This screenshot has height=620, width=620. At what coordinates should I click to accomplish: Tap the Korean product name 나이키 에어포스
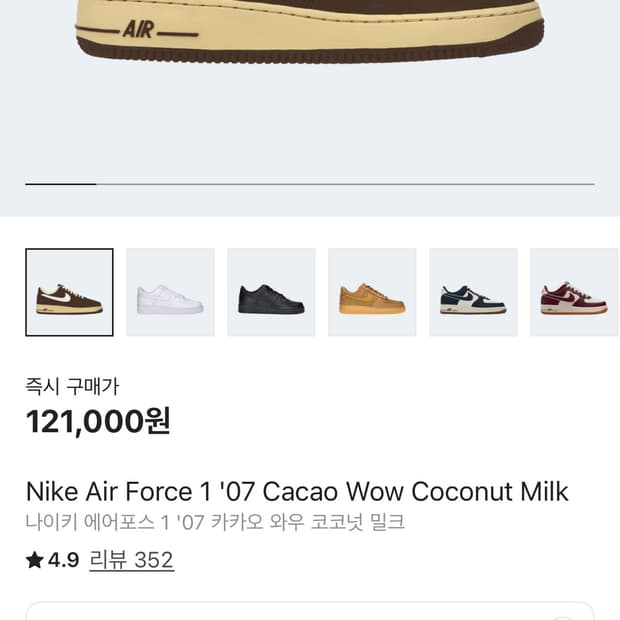(214, 522)
